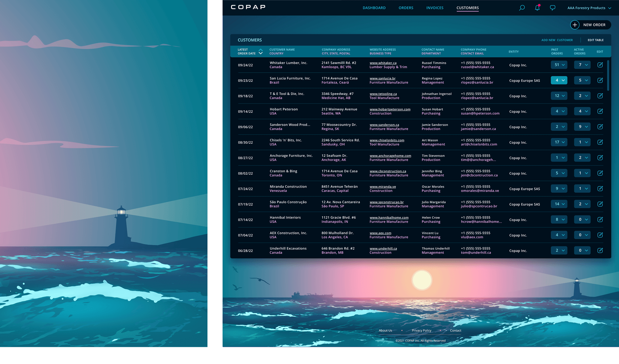Viewport: 619px width, 364px height.
Task: Expand Chisels 'n' Bits past orders 17
Action: pos(559,142)
